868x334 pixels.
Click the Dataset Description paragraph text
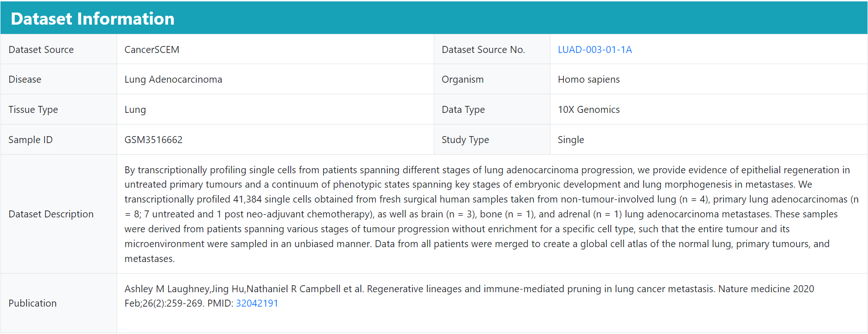point(491,214)
